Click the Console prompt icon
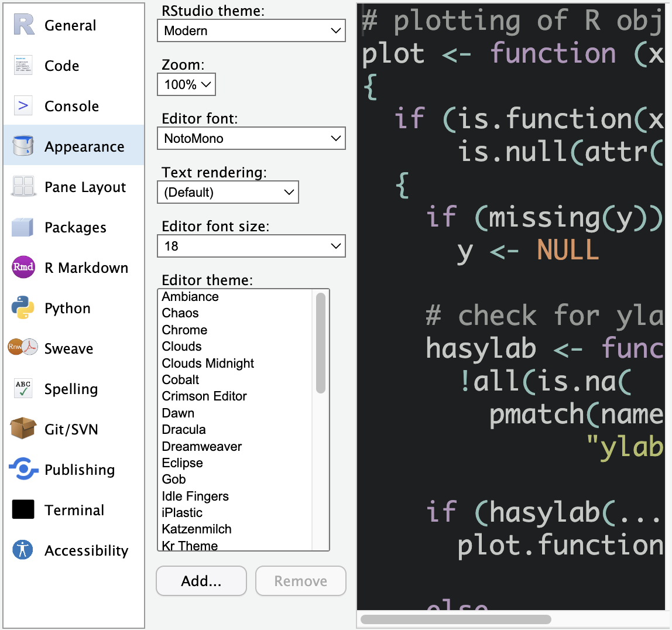672x630 pixels. (23, 105)
